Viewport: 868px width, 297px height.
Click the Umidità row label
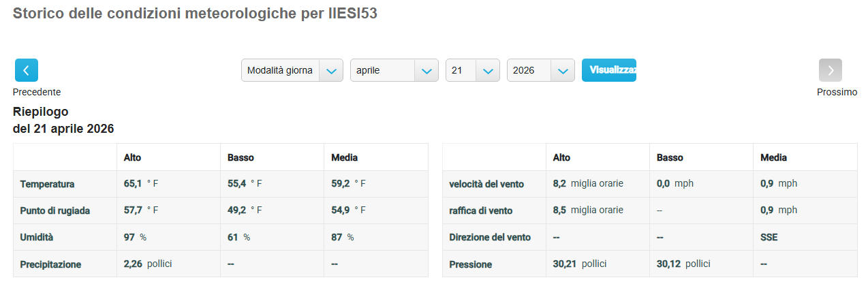point(37,238)
